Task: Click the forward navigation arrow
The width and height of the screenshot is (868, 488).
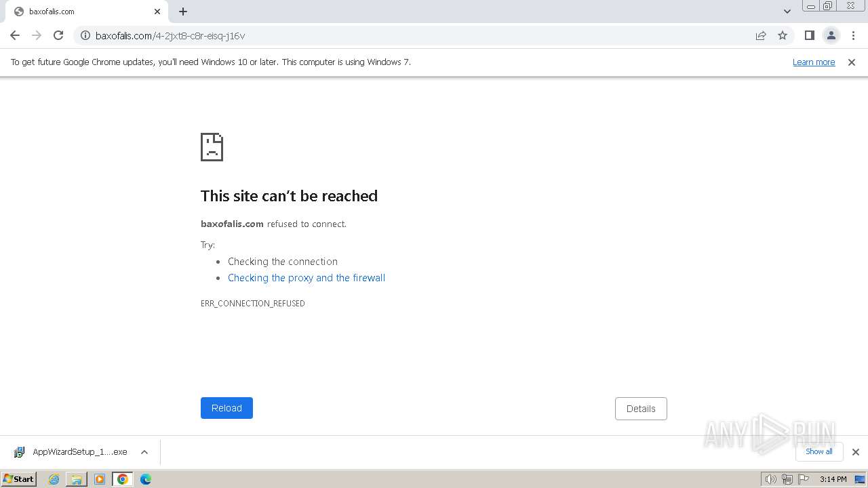Action: point(37,35)
